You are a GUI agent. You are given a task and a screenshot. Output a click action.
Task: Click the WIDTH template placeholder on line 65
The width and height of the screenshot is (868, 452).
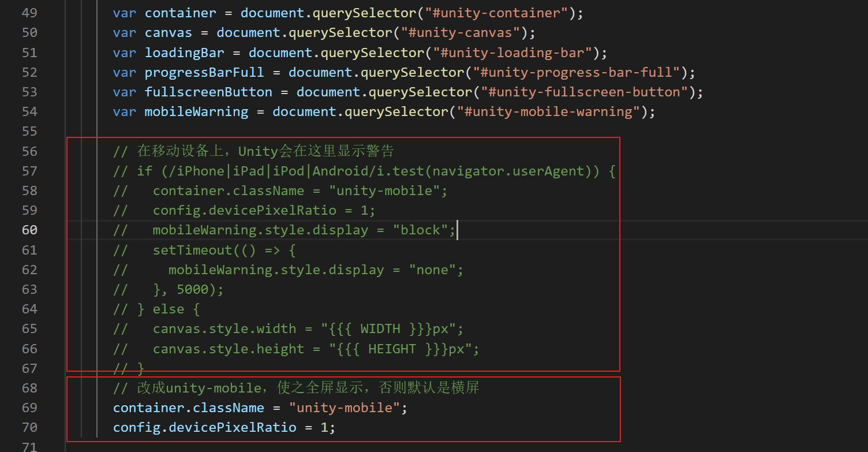pos(381,328)
